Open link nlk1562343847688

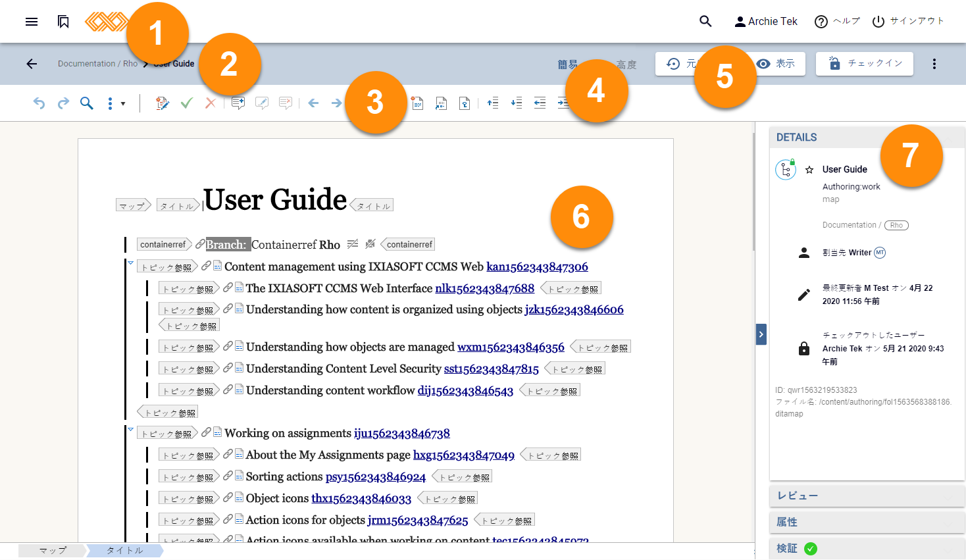(484, 288)
